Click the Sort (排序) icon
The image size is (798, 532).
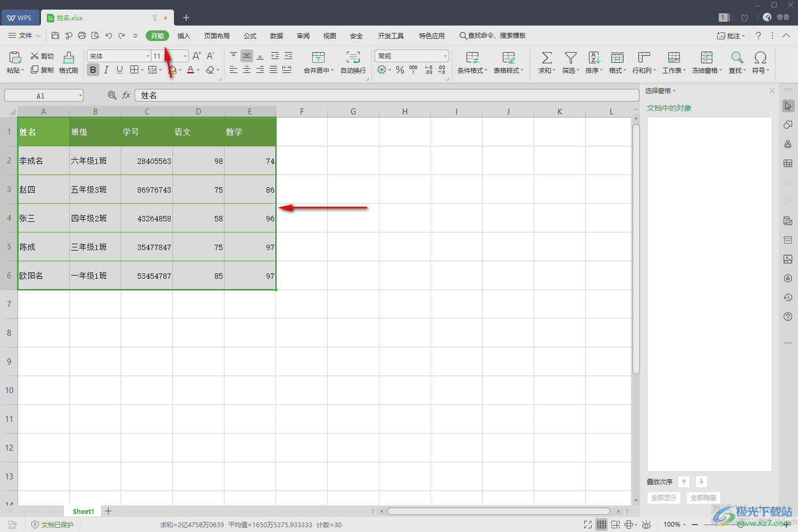click(594, 57)
